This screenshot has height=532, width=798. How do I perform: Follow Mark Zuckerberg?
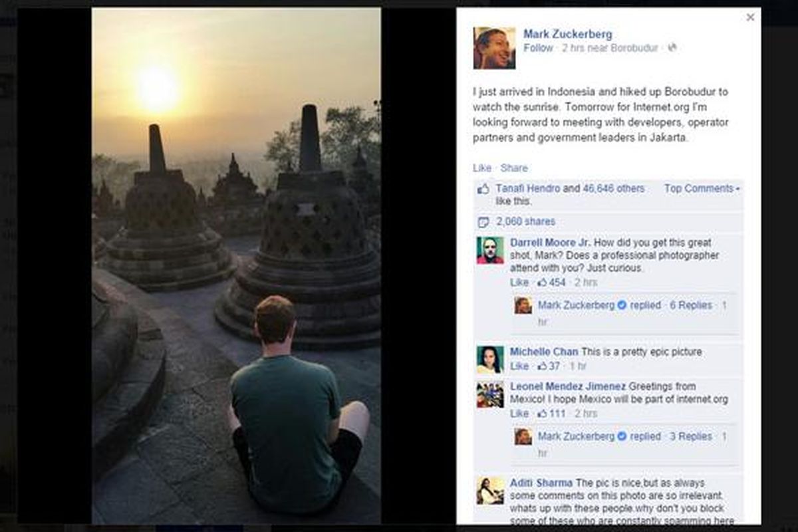538,48
